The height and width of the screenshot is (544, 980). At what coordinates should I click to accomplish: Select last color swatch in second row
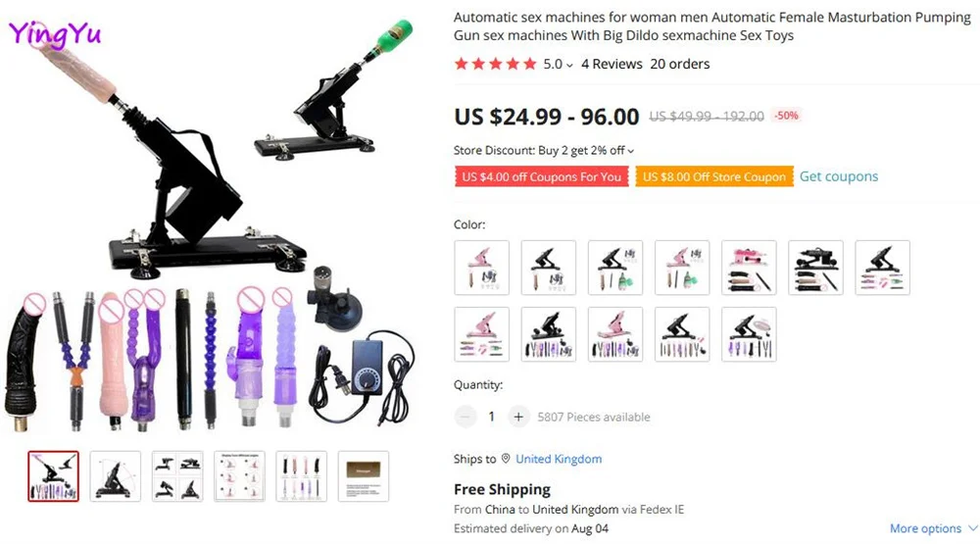click(x=749, y=334)
